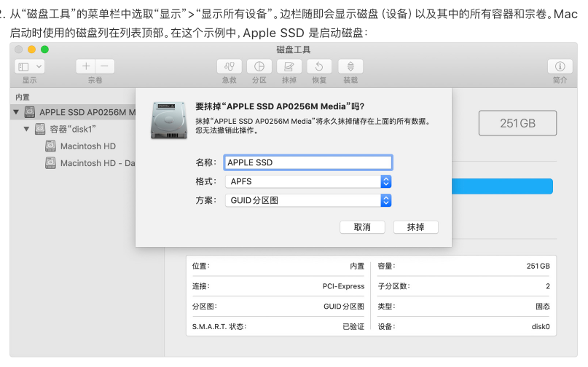588x367 pixels.
Task: Open the sidebar view (显示) toolbar button
Action: [x=30, y=67]
